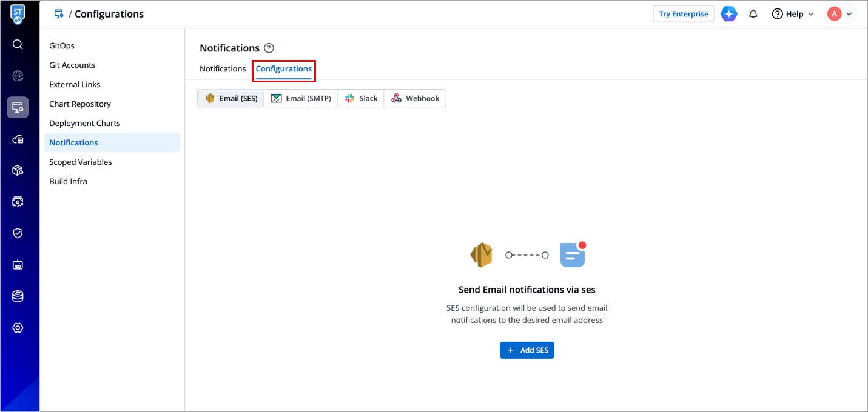Expand the Help dropdown menu
Image resolution: width=868 pixels, height=412 pixels.
coord(793,14)
